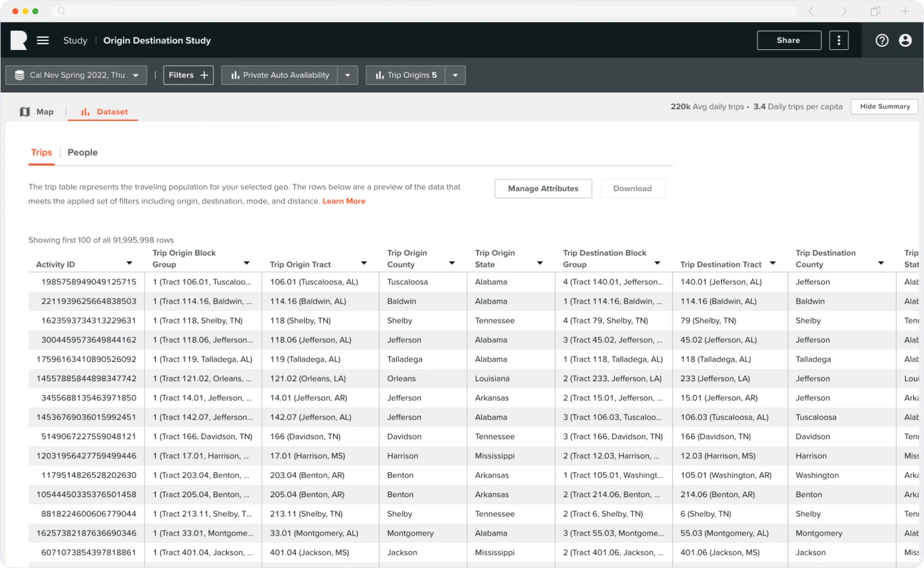
Task: Click the Origin Destination Study title
Action: coord(157,41)
